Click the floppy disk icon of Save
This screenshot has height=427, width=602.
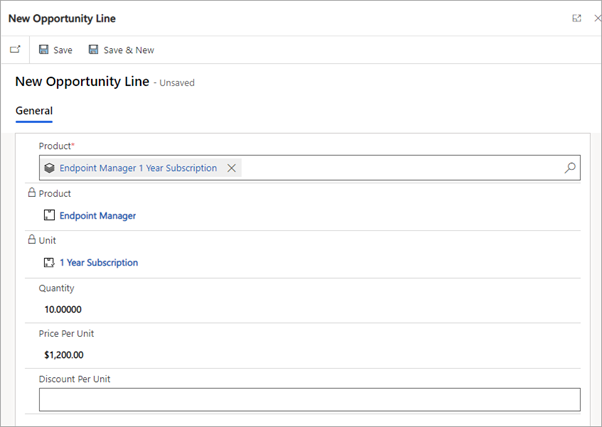[x=44, y=49]
